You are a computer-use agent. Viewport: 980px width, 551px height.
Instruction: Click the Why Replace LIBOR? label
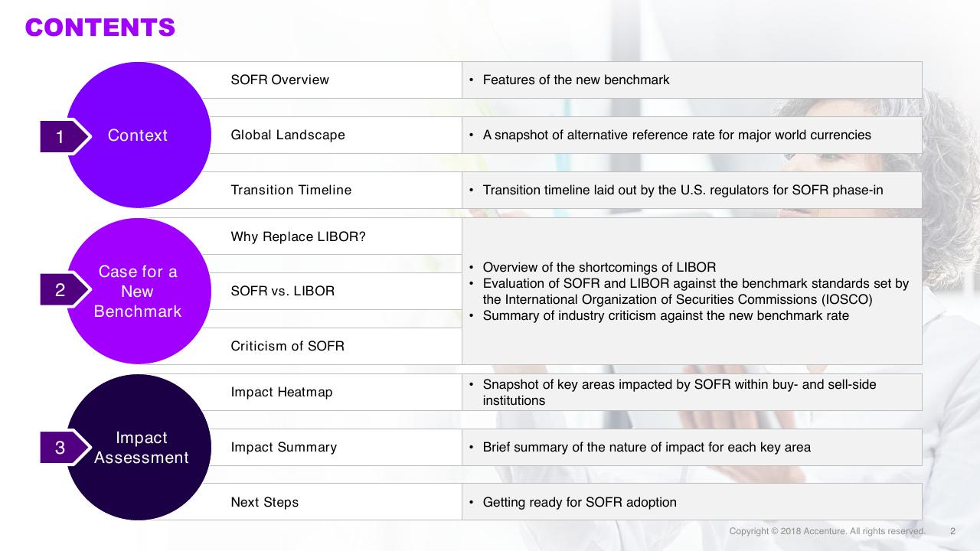[x=298, y=236]
